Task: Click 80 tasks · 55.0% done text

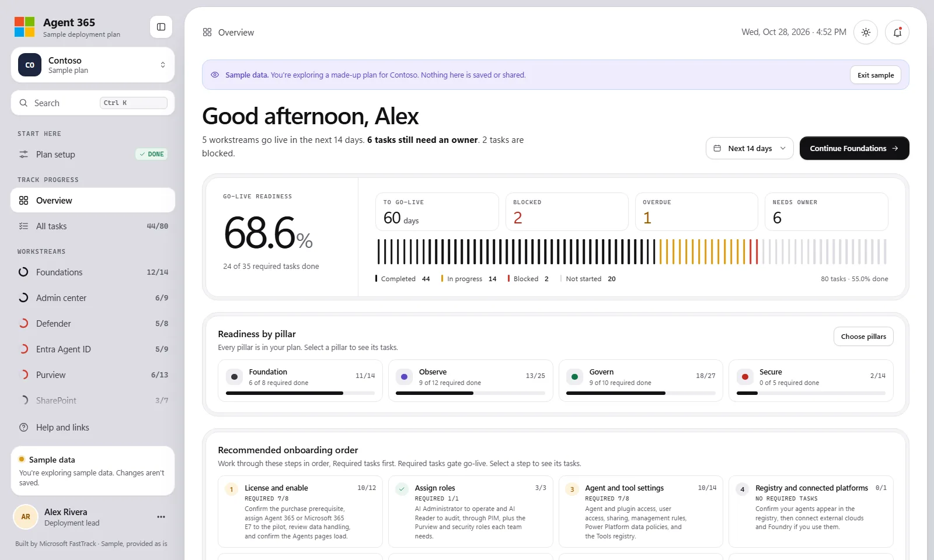Action: [855, 279]
